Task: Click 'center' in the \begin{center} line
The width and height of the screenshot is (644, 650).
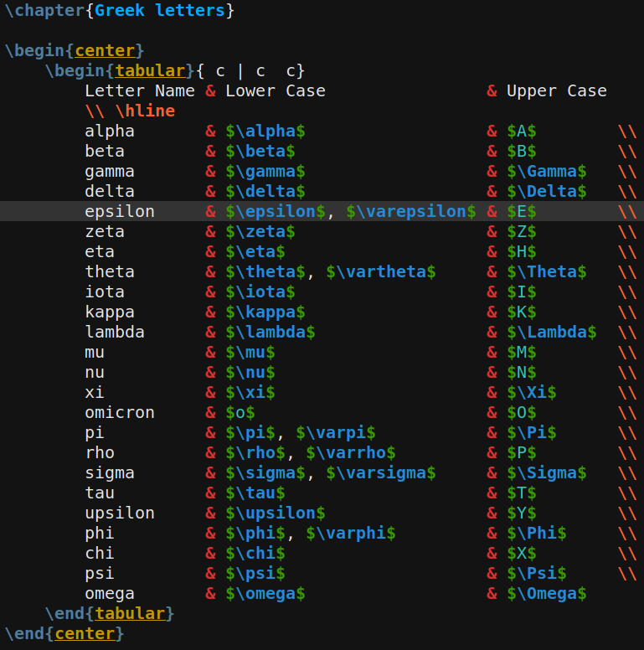Action: [x=105, y=50]
